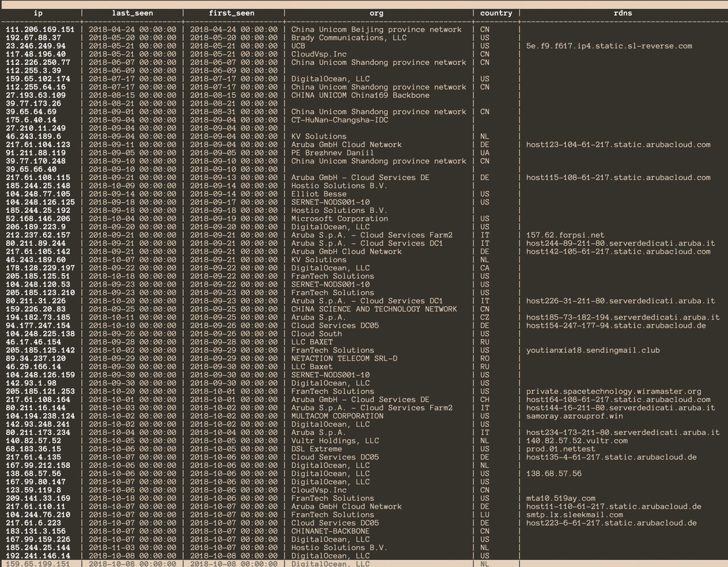Viewport: 728px width, 567px height.
Task: Click country code 'LU'
Action: [x=485, y=515]
